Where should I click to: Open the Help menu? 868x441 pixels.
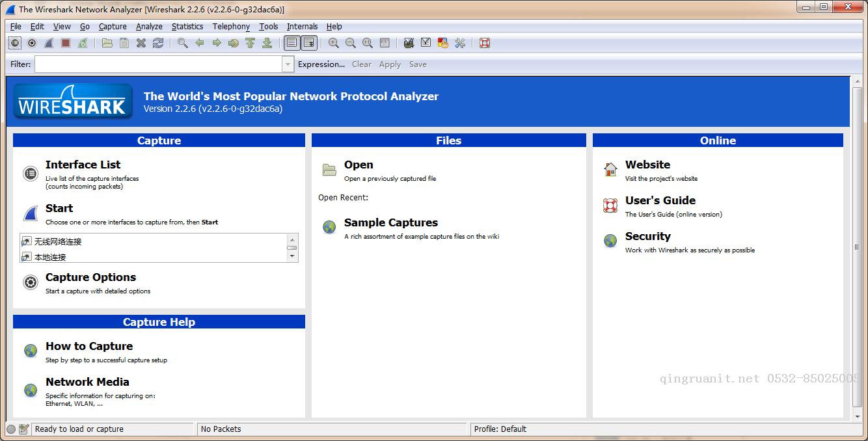334,27
